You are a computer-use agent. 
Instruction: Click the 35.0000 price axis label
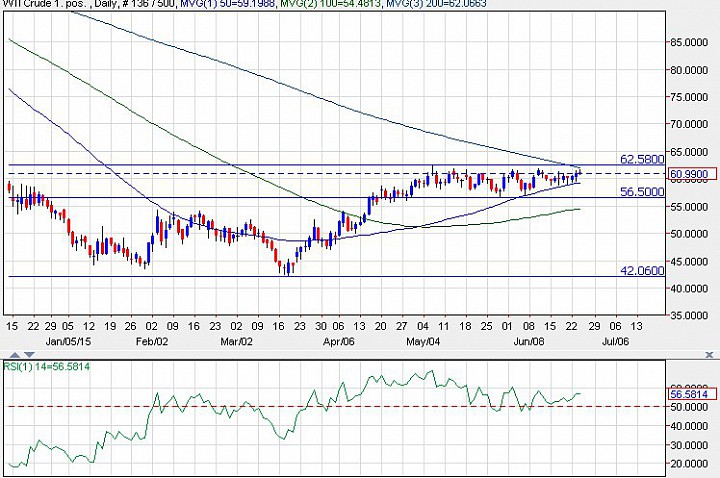(x=689, y=315)
